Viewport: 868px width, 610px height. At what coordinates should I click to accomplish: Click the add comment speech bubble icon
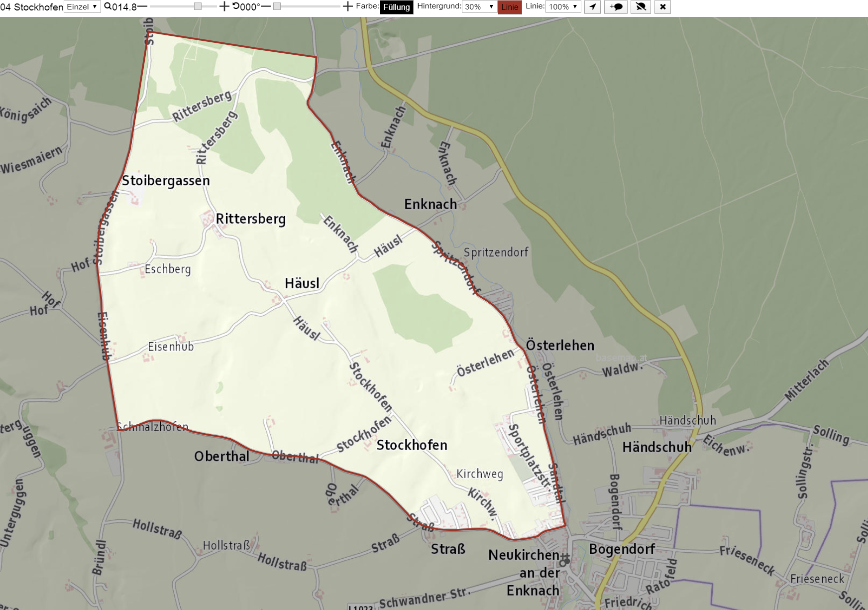(616, 7)
